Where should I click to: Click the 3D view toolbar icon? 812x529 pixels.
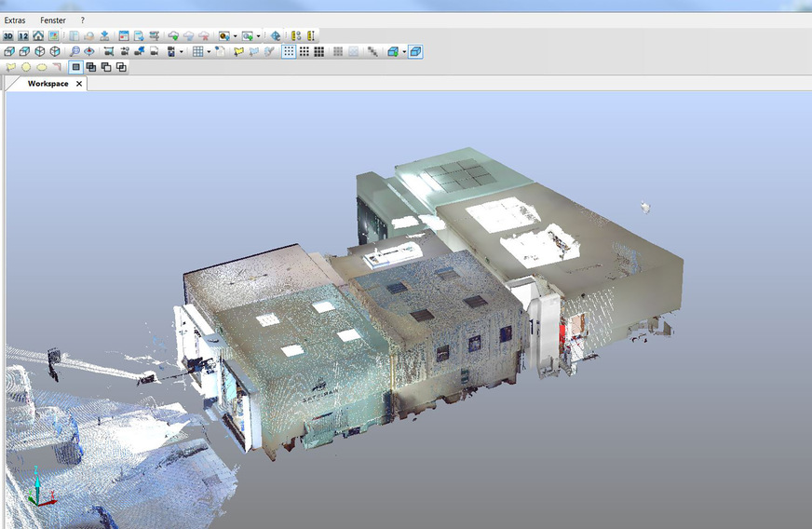(x=8, y=36)
